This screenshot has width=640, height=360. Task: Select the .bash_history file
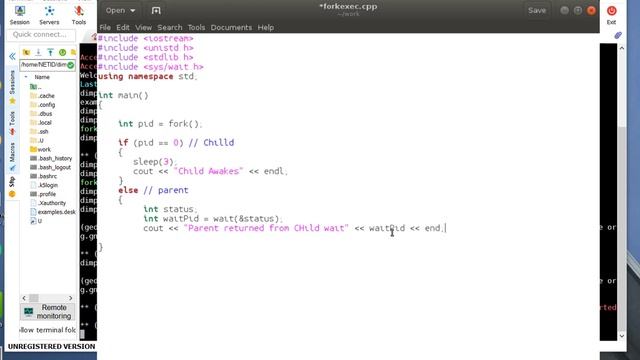51,158
